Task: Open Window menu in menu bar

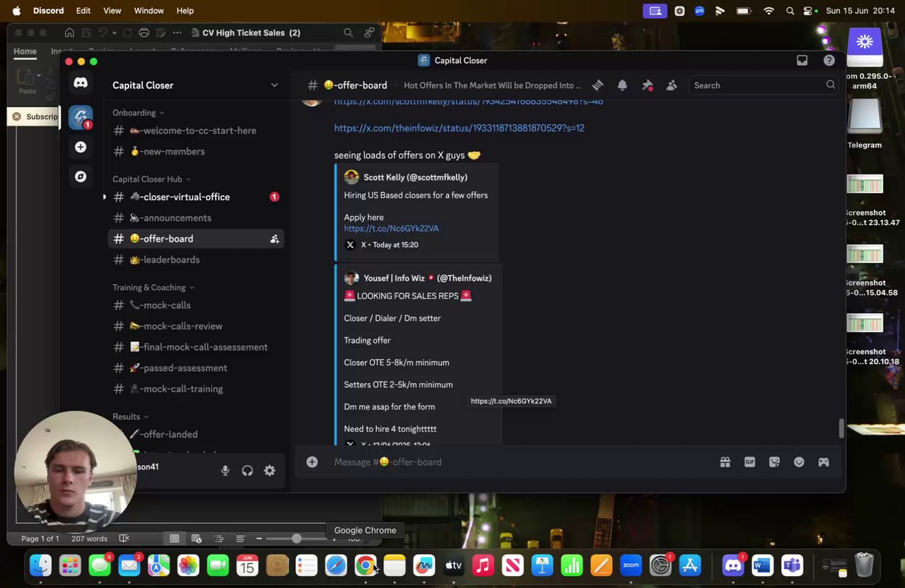Action: 148,11
